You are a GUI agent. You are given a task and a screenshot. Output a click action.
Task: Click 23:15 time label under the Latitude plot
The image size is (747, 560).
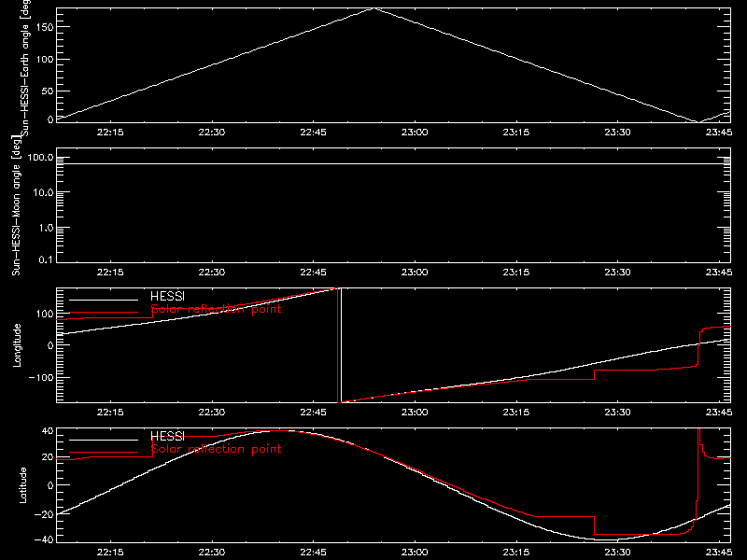pos(516,553)
